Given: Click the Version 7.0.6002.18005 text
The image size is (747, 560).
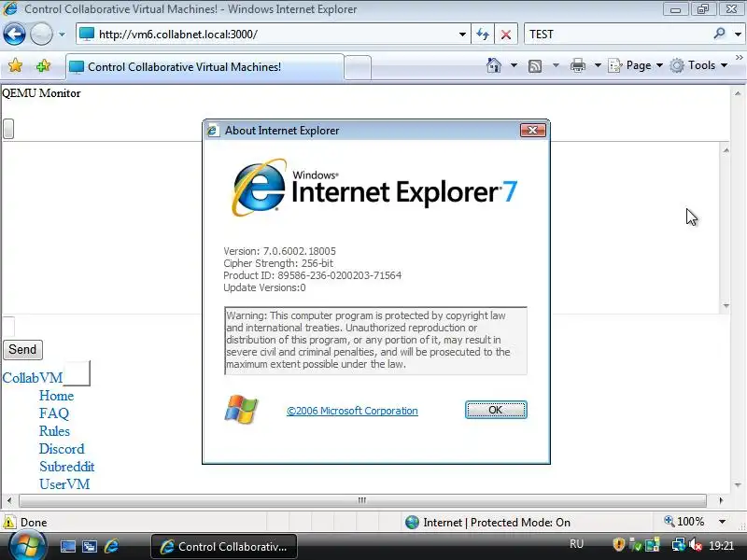Looking at the screenshot, I should (279, 251).
